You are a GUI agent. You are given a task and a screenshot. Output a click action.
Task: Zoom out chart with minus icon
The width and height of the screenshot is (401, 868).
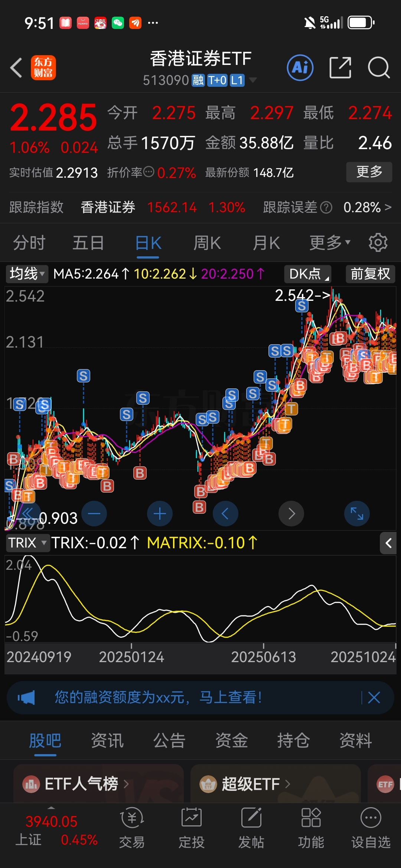pyautogui.click(x=94, y=514)
